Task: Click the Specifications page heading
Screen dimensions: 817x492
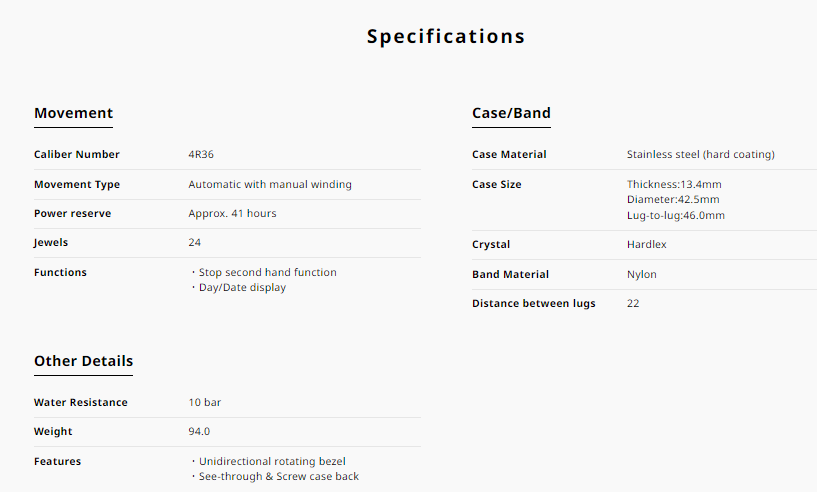Action: (x=445, y=37)
